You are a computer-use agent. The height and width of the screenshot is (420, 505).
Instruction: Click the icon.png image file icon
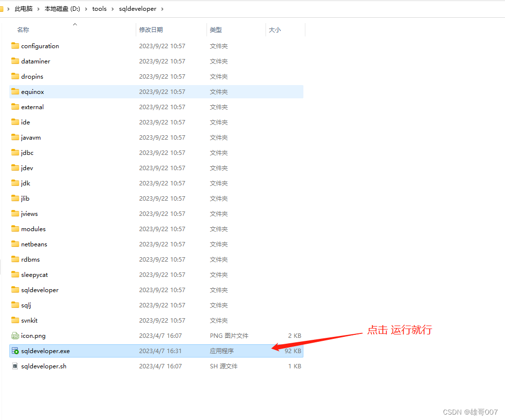[15, 335]
